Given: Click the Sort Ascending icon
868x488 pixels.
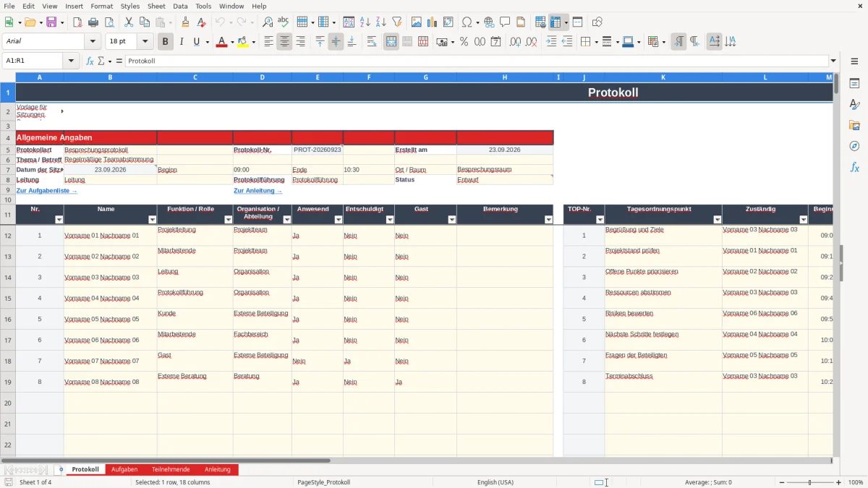Looking at the screenshot, I should (x=365, y=22).
